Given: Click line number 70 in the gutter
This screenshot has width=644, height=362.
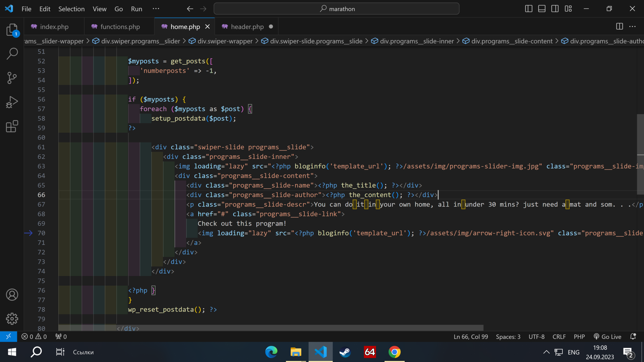Looking at the screenshot, I should coord(41,233).
